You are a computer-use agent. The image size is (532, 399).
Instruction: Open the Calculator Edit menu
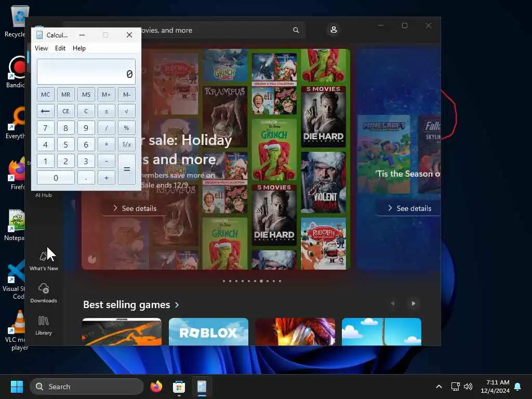click(x=60, y=48)
